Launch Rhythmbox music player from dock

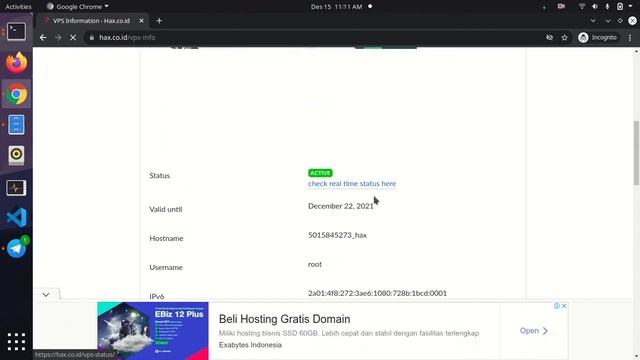[16, 156]
